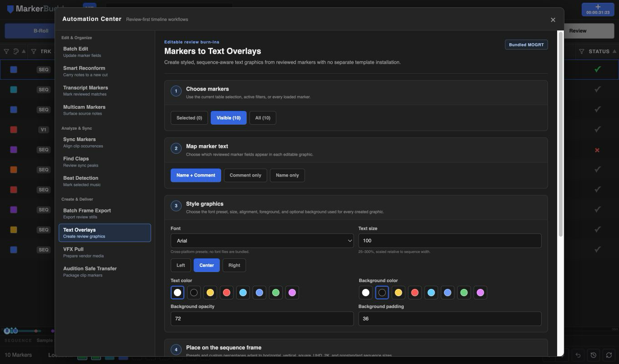The image size is (619, 364).
Task: Set text alignment to Right
Action: tap(234, 265)
